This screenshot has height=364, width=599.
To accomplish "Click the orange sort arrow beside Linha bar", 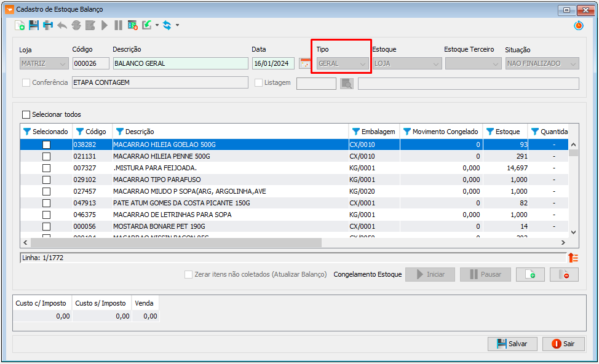I will point(573,258).
